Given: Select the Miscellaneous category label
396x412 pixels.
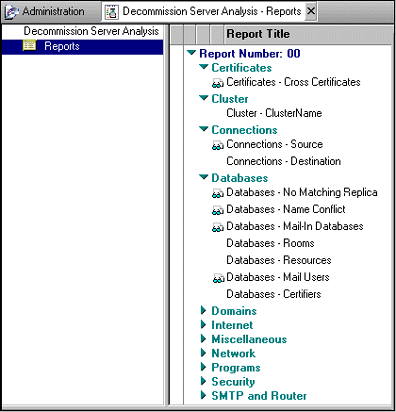Looking at the screenshot, I should [x=249, y=339].
